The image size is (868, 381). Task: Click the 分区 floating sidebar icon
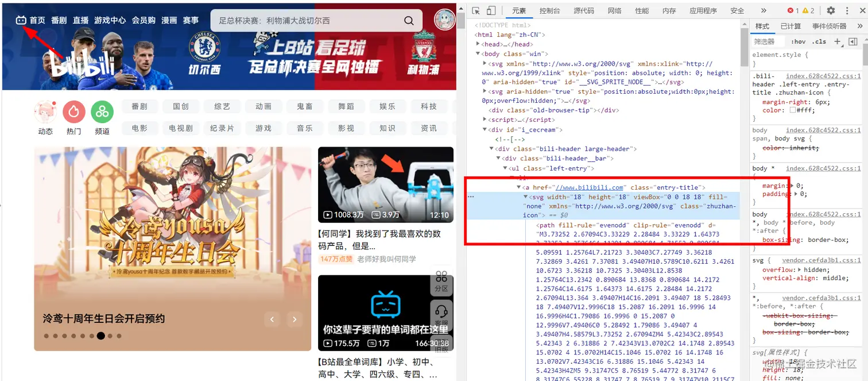441,281
